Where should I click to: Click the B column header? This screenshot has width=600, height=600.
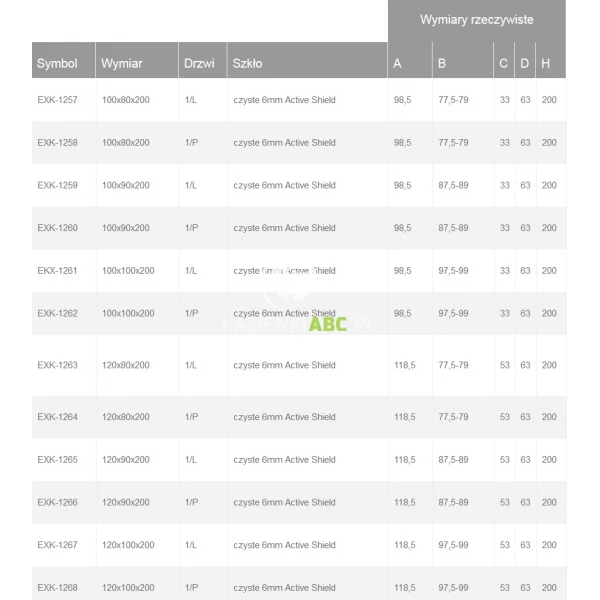coord(442,64)
